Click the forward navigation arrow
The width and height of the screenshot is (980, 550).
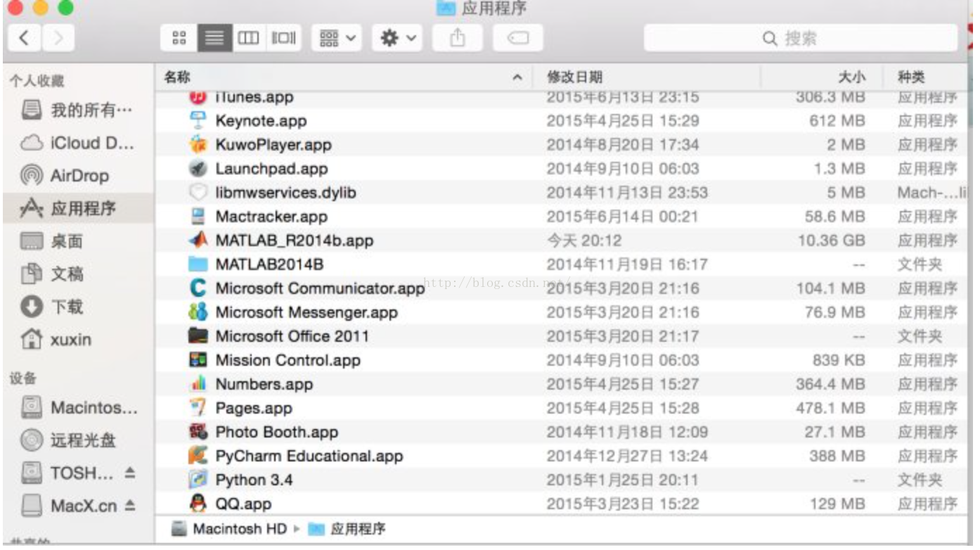coord(58,38)
